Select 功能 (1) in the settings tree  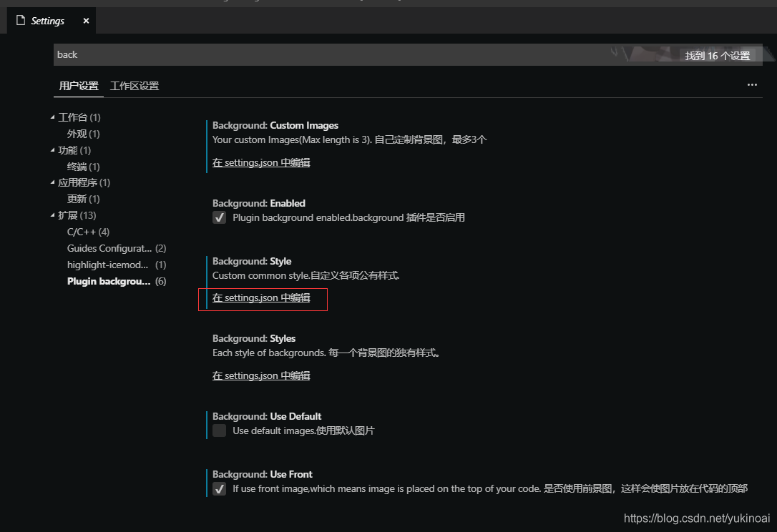(x=74, y=150)
